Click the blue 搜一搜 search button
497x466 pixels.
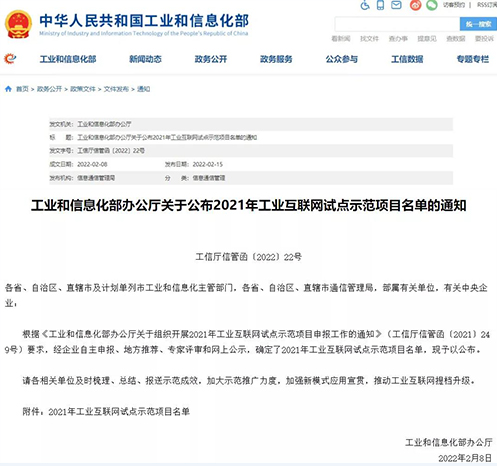pos(478,24)
